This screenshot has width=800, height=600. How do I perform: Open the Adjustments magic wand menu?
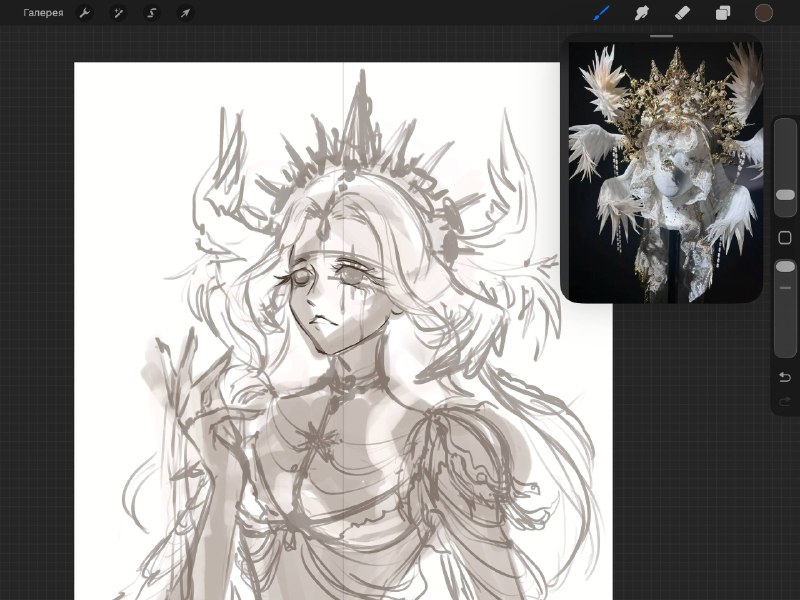point(118,13)
